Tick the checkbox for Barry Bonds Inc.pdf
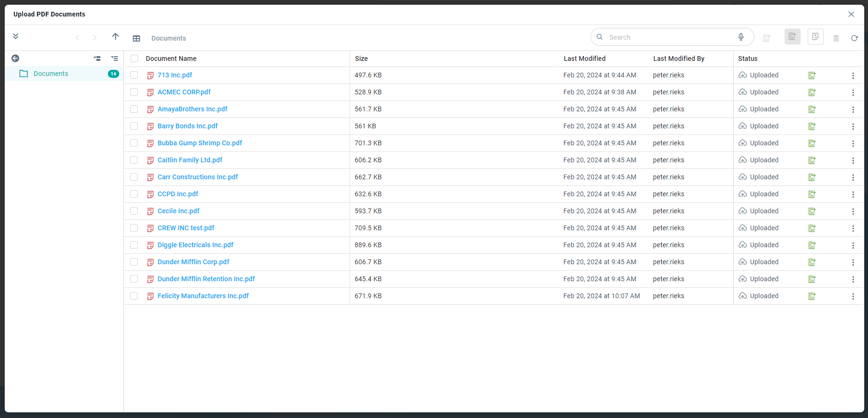868x418 pixels. 134,126
